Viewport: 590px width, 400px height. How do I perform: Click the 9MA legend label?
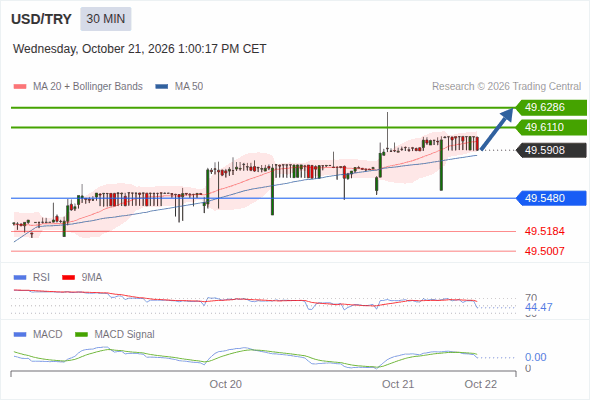[92, 277]
